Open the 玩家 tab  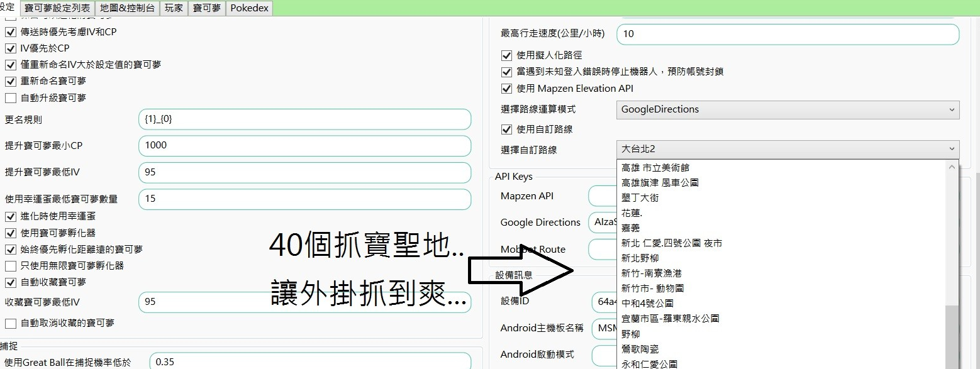[174, 8]
